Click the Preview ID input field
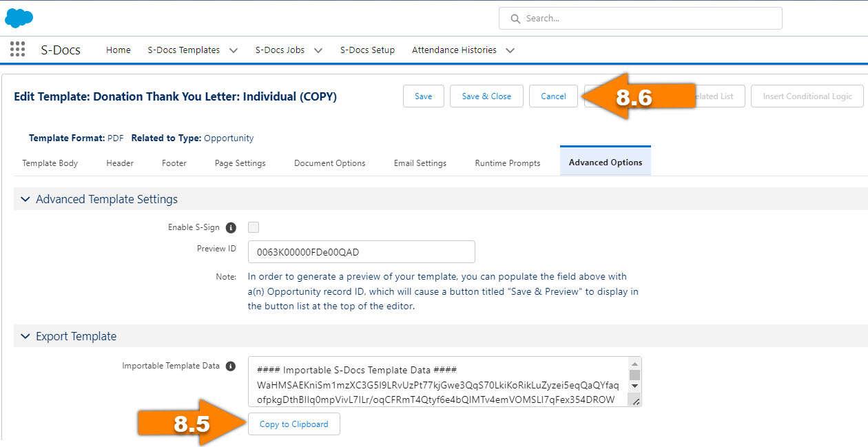 pos(361,252)
